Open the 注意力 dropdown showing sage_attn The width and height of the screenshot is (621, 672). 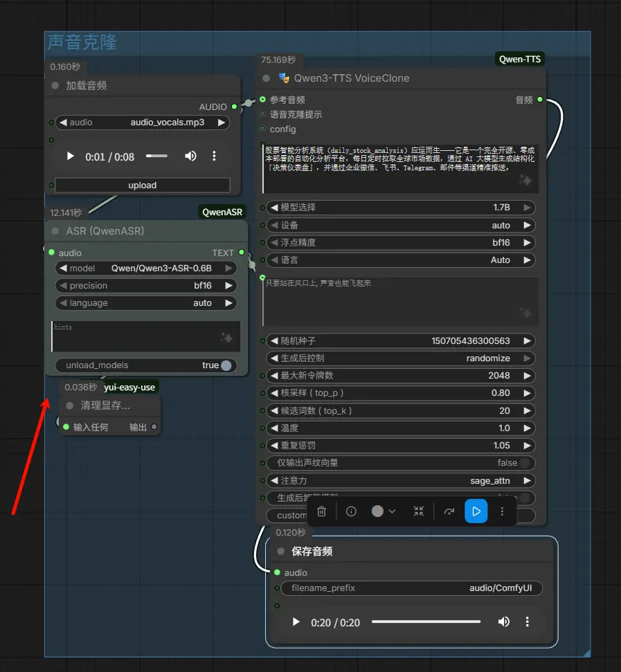[400, 480]
